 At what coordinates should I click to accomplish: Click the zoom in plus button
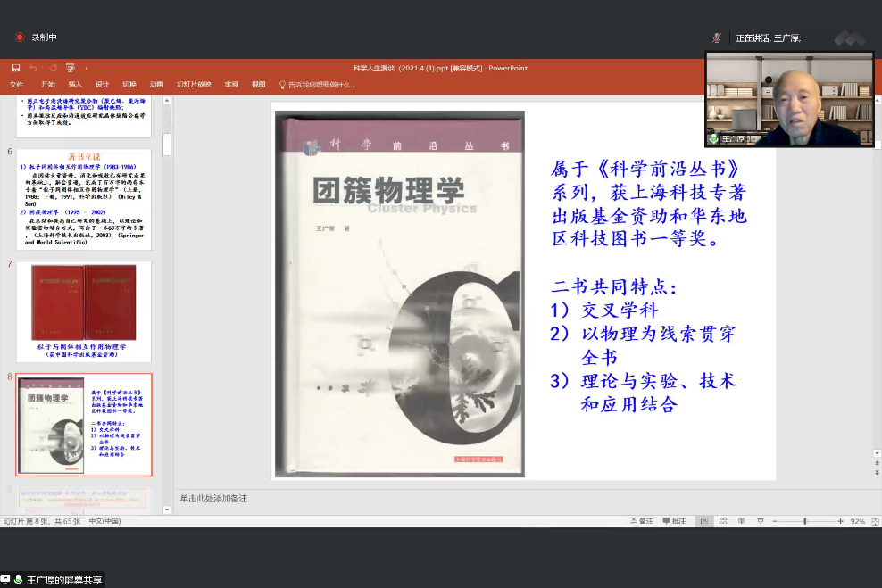click(x=840, y=521)
